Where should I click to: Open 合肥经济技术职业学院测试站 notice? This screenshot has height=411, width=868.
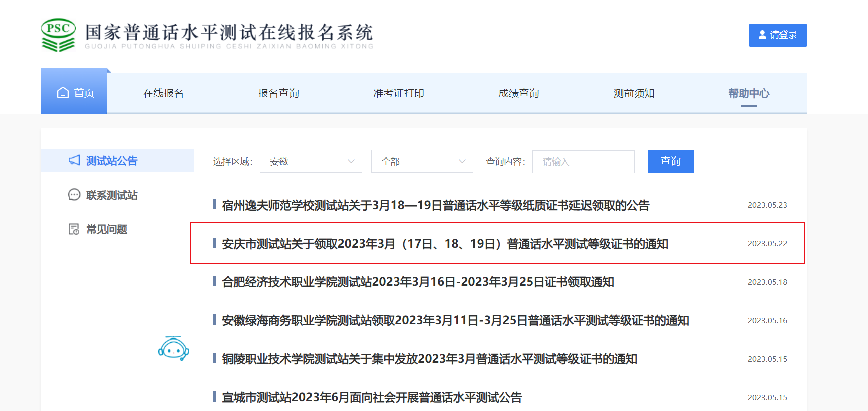coord(418,282)
